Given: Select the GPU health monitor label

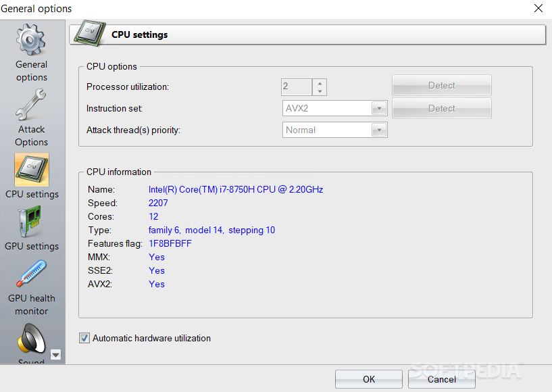Looking at the screenshot, I should click(x=32, y=305).
